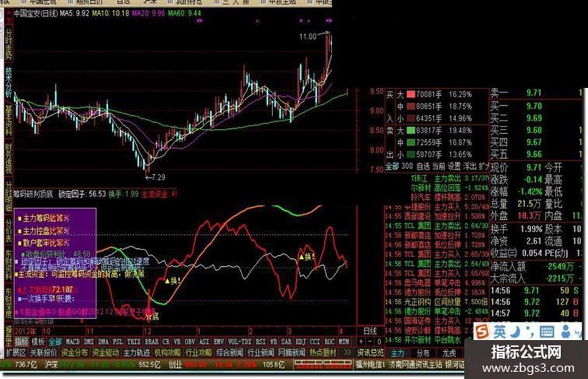This screenshot has height=379, width=588.
Task: Toggle Sogou 英 English input mode
Action: coord(500,332)
